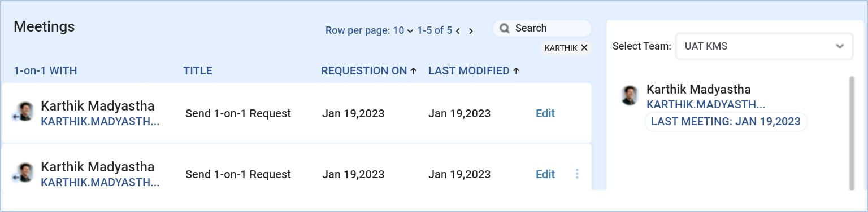Sort by the 1-on-1 WITH column header
The image size is (868, 212).
45,71
